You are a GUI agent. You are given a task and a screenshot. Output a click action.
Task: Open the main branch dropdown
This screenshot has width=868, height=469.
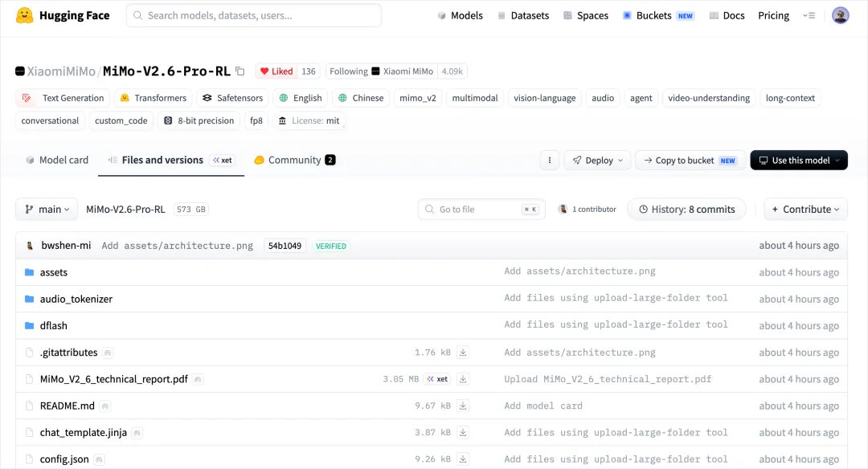point(47,209)
